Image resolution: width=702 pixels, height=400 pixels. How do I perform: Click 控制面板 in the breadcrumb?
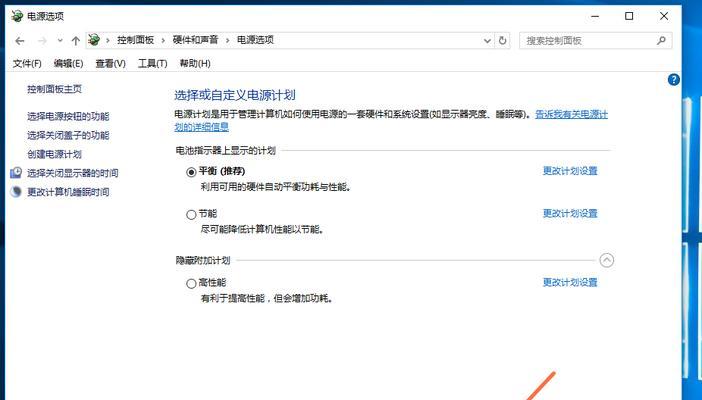136,40
